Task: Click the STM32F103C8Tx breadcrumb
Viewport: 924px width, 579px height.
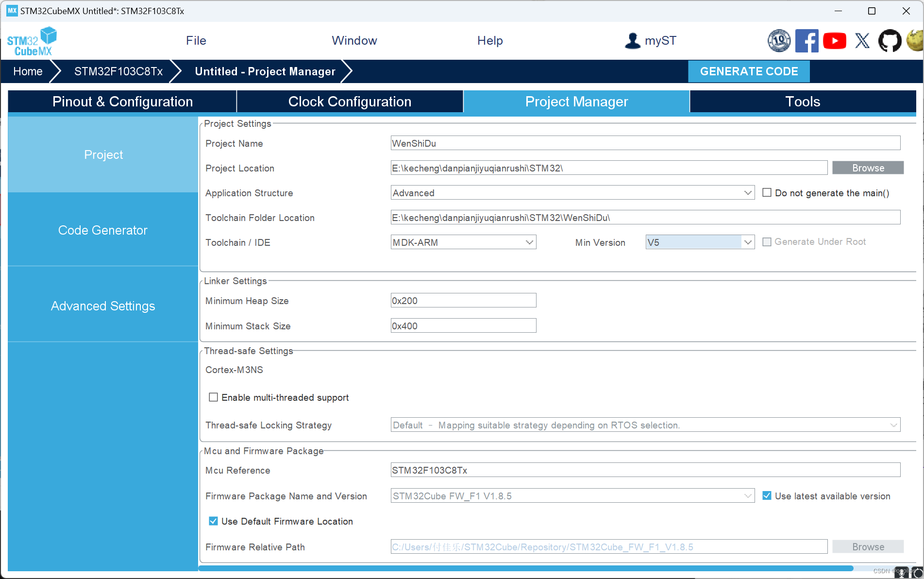Action: [x=118, y=71]
